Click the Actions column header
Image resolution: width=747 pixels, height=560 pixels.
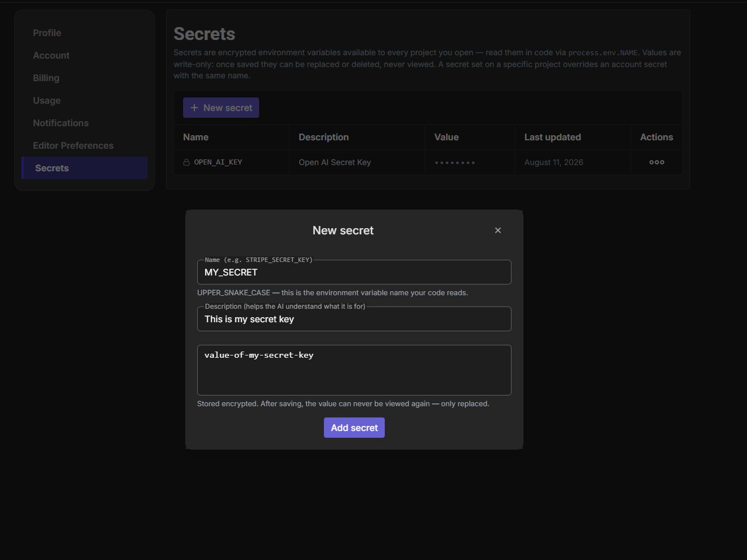(x=656, y=137)
